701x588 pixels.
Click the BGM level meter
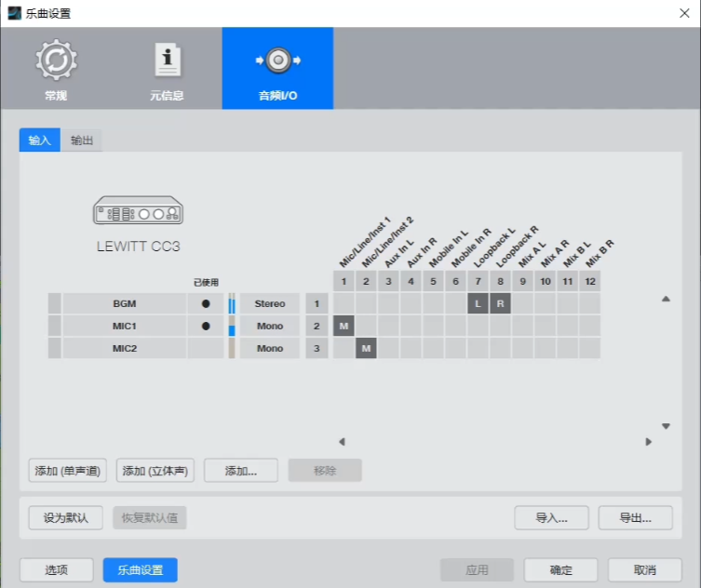(232, 304)
